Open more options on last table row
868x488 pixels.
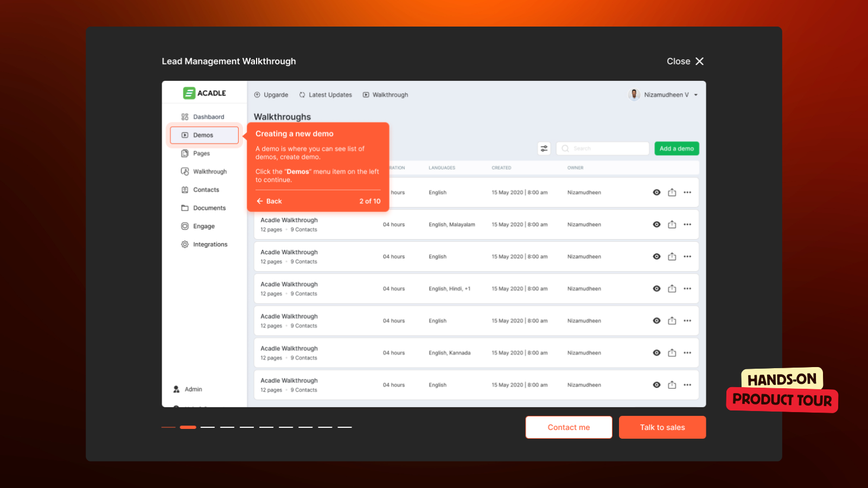(x=687, y=385)
